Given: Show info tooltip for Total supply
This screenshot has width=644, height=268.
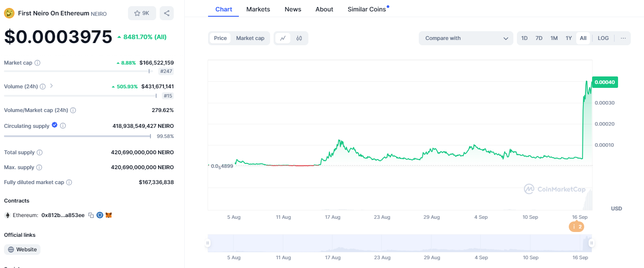Looking at the screenshot, I should [40, 152].
